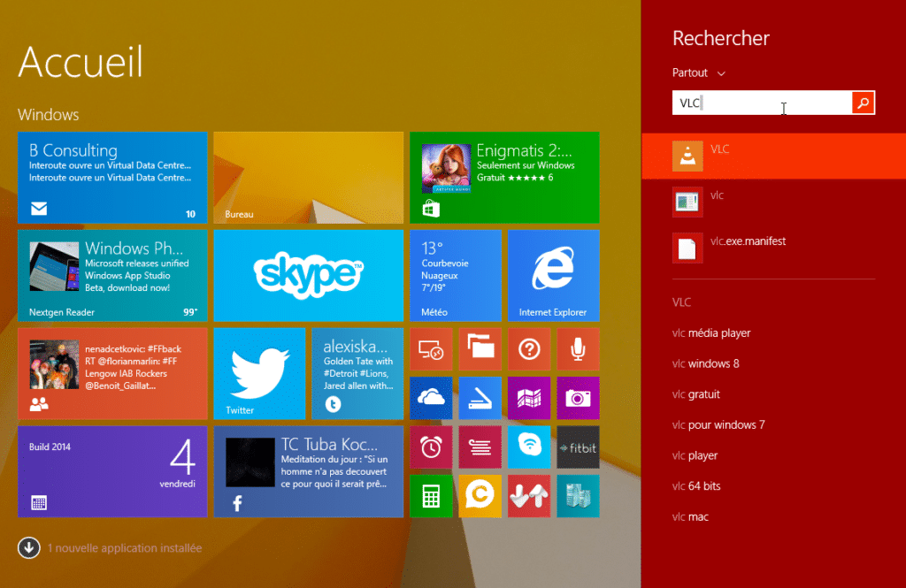This screenshot has width=906, height=588.
Task: Open the Reading List tile
Action: coord(480,447)
